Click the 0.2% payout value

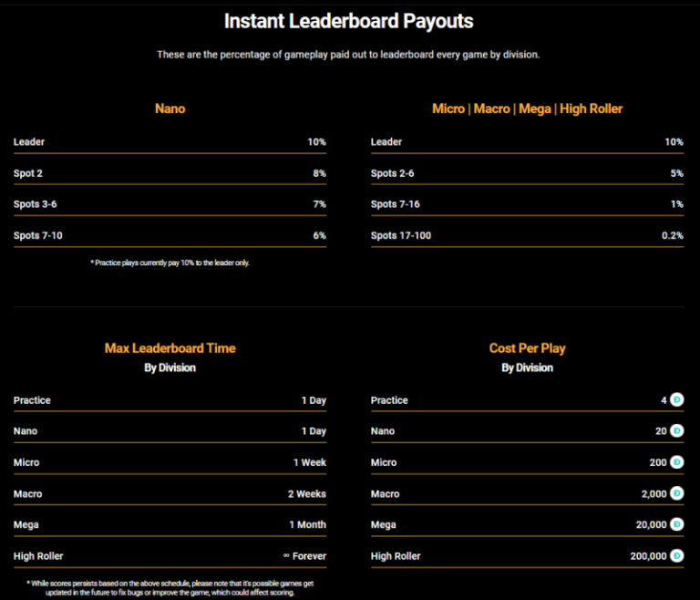[672, 235]
